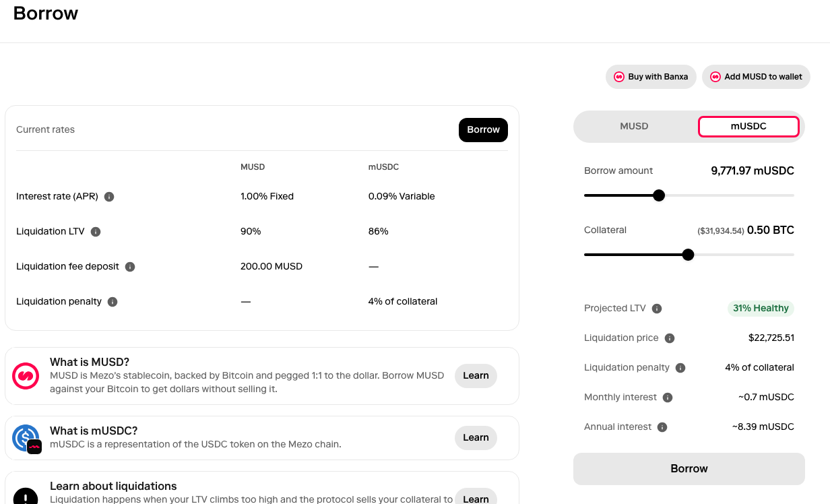Click info icon next to Liquidation price
The height and width of the screenshot is (504, 830).
coord(670,338)
